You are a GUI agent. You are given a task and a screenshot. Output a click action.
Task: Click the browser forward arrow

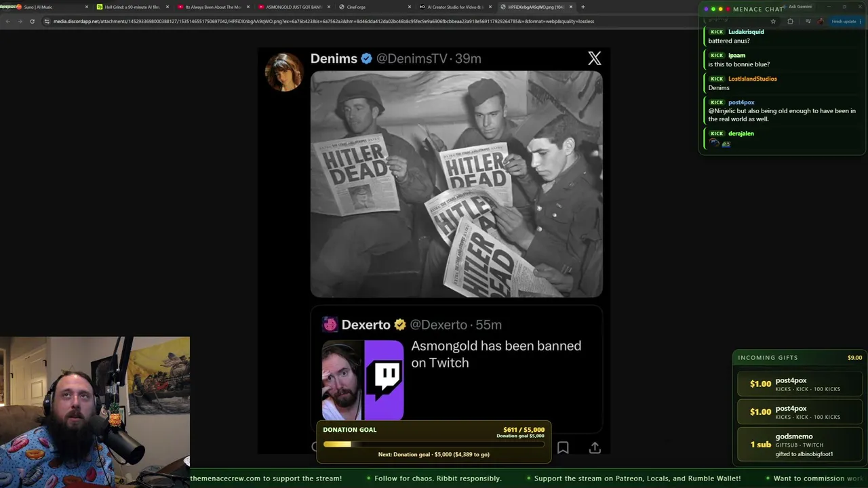coord(20,21)
